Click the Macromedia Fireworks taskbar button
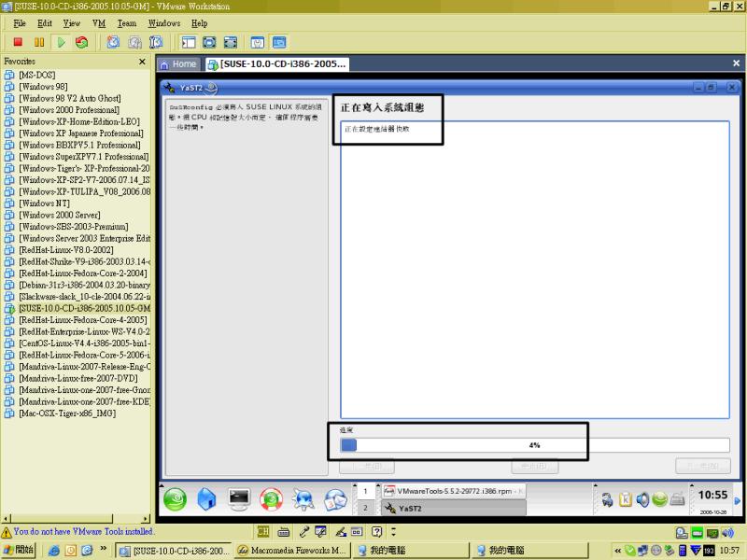Image resolution: width=747 pixels, height=560 pixels. coord(292,551)
